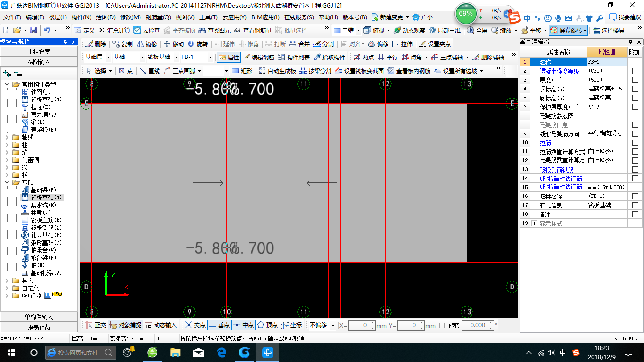The width and height of the screenshot is (644, 362).
Task: Select the 直线 line drawing tool
Action: click(x=149, y=71)
